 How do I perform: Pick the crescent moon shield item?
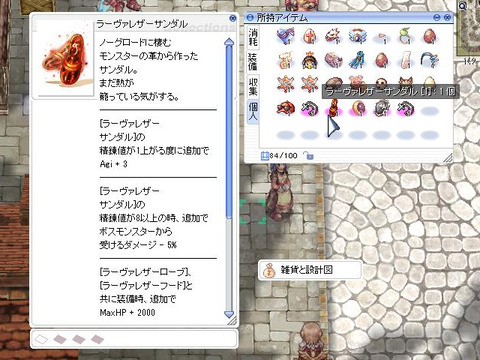click(358, 108)
